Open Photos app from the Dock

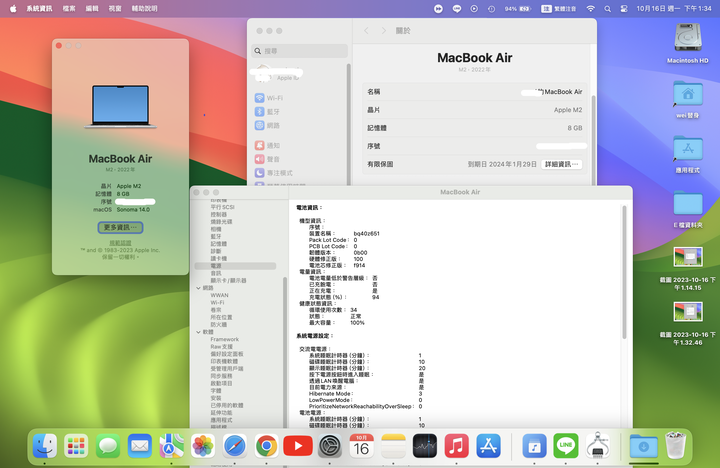click(203, 446)
